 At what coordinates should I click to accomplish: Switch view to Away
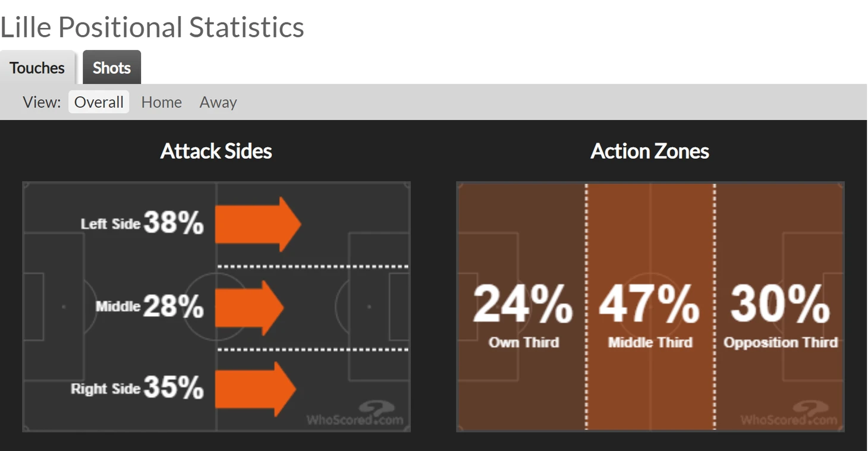click(x=218, y=102)
